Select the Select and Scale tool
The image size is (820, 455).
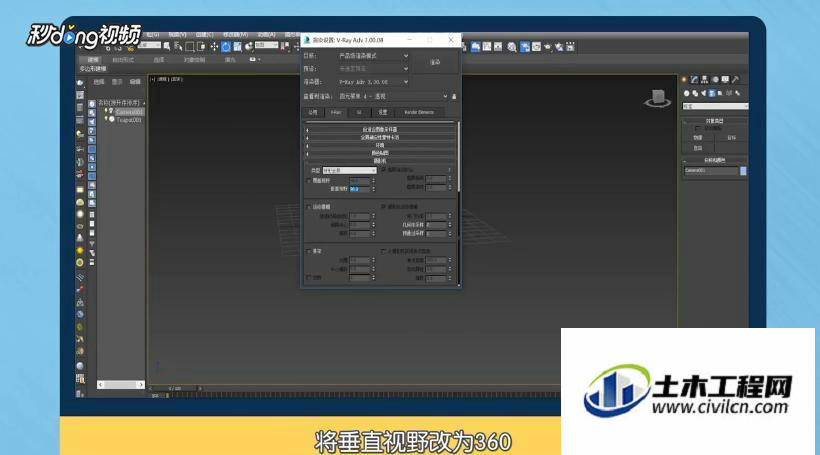coord(237,47)
